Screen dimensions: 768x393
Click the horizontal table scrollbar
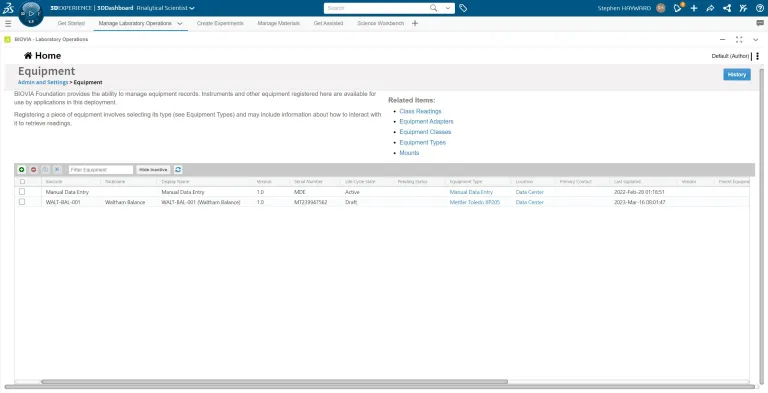point(274,382)
